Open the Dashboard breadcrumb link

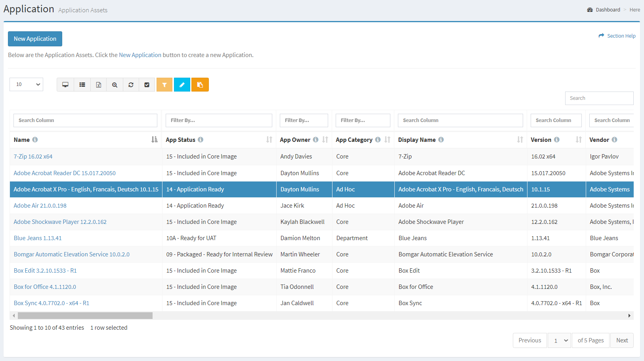click(x=608, y=10)
